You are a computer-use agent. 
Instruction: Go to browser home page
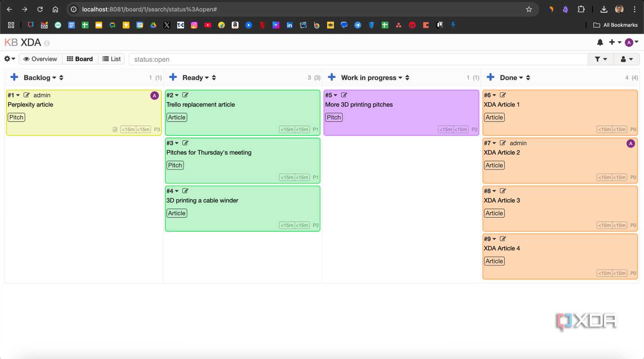pos(55,9)
